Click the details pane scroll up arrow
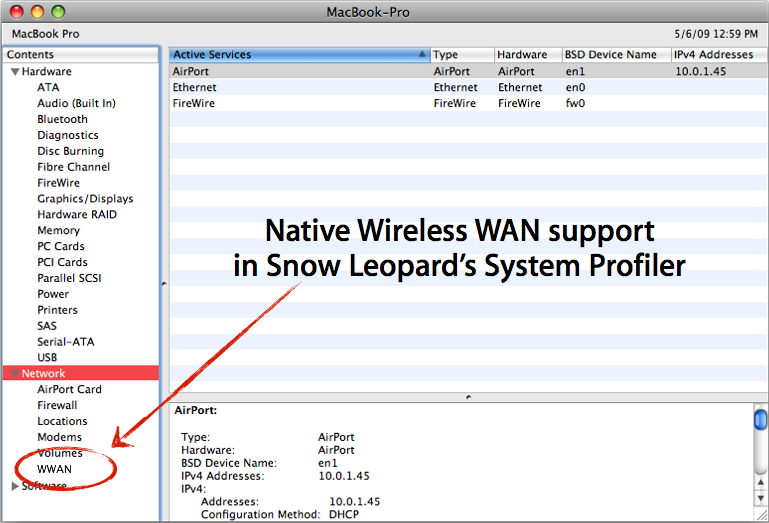The width and height of the screenshot is (769, 523). point(760,482)
